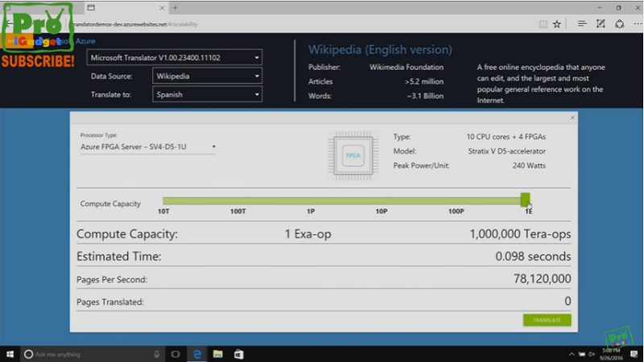The width and height of the screenshot is (644, 362).
Task: Click the volume tray icon
Action: 592,354
